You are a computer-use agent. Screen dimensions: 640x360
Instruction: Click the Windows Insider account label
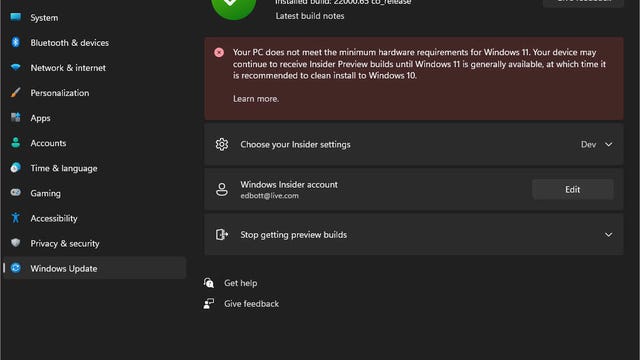[289, 184]
